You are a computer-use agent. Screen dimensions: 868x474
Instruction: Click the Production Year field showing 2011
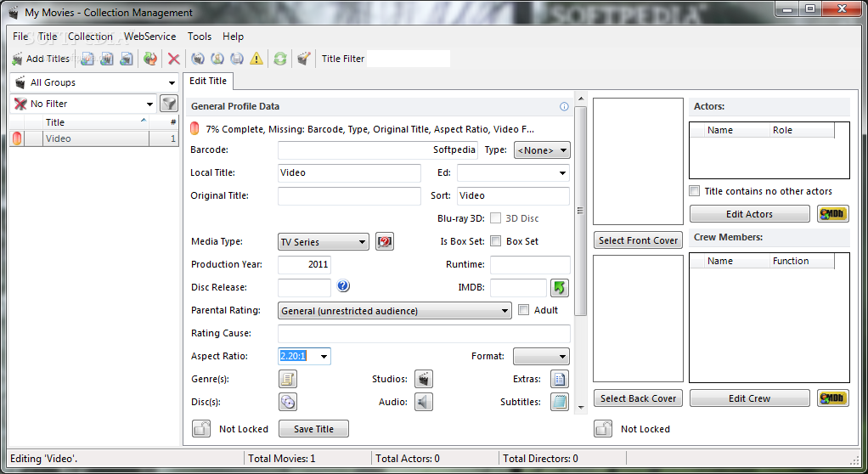point(304,265)
